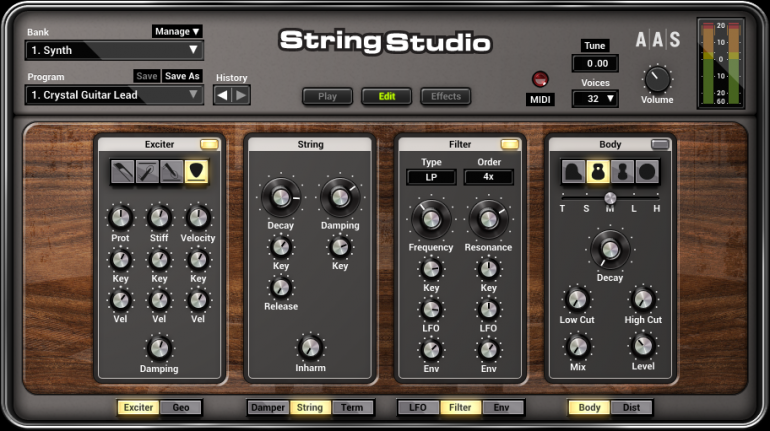
Task: Click the Filter Frequency LFO knob
Action: [x=431, y=309]
